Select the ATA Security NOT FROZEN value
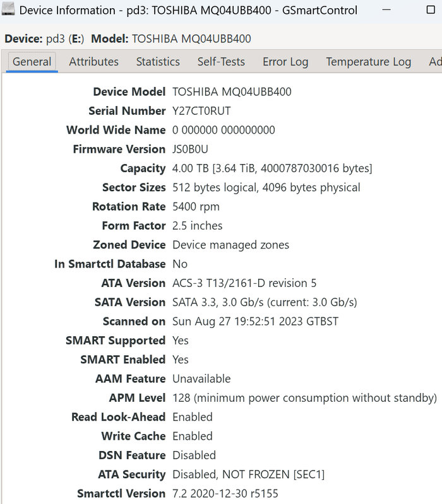The image size is (442, 504). pos(248,474)
